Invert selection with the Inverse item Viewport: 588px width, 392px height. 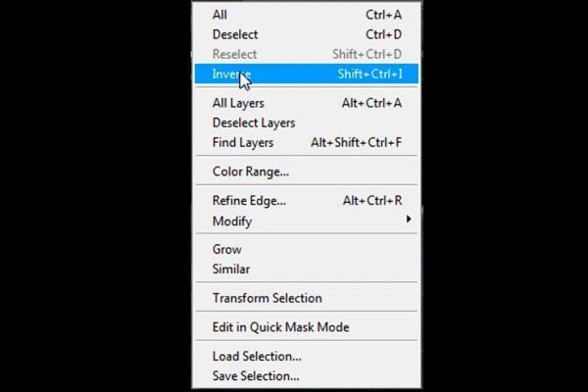(307, 73)
